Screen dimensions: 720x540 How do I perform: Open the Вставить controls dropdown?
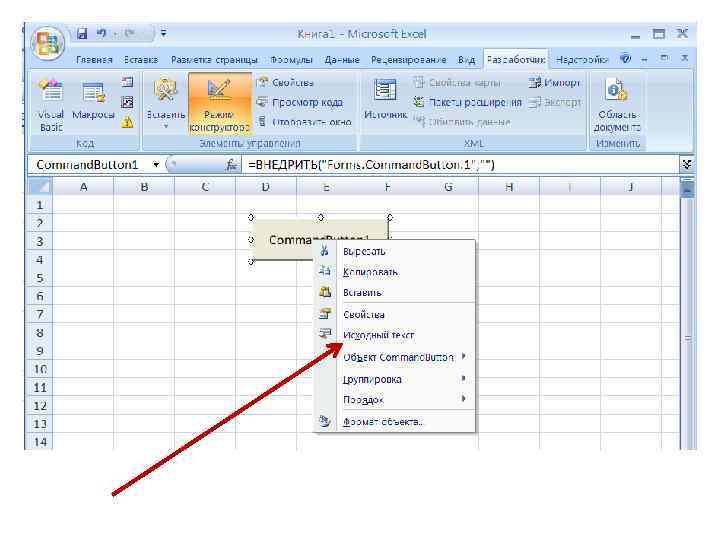166,103
